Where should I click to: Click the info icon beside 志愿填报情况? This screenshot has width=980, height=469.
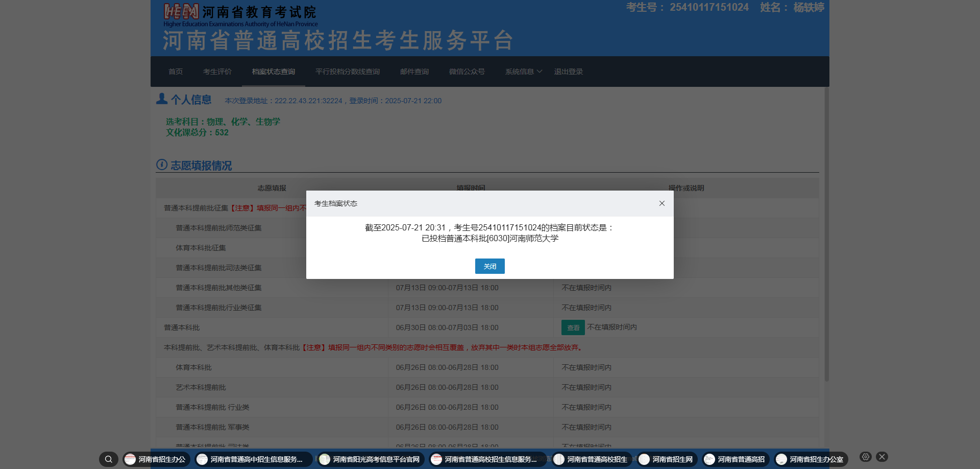point(162,165)
